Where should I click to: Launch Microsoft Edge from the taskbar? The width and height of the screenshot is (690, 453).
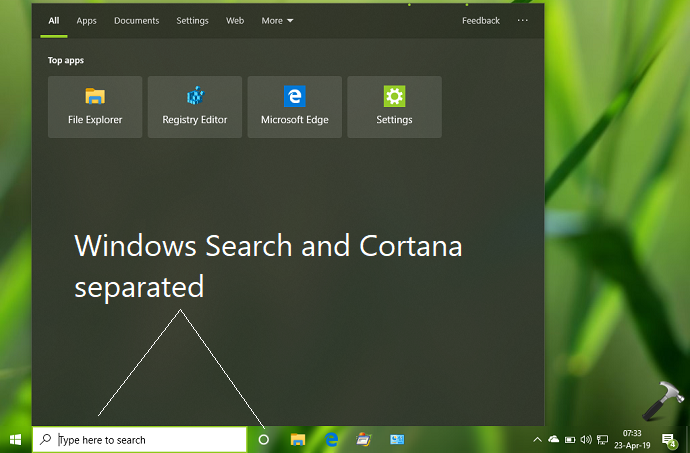331,439
